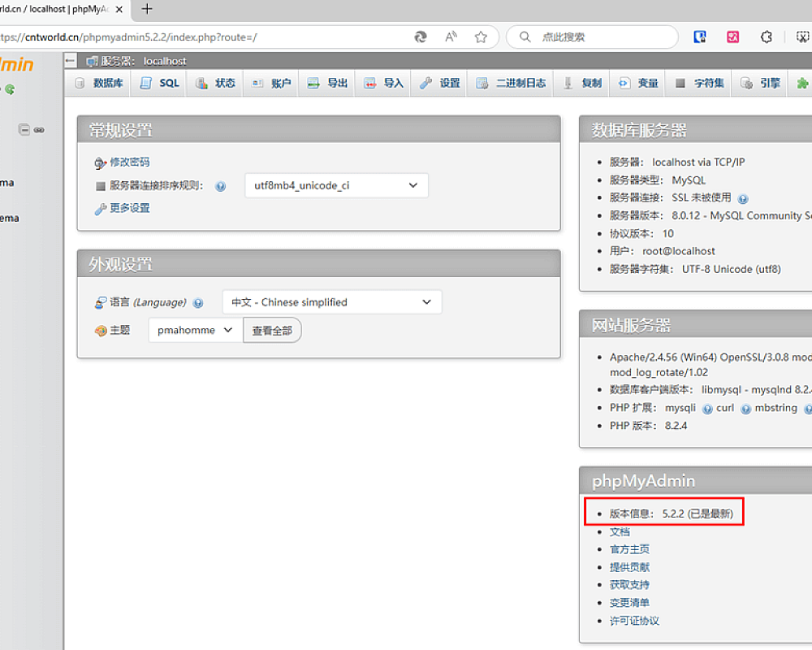Viewport: 812px width, 650px height.
Task: Click the read aloud icon in address bar
Action: pyautogui.click(x=451, y=37)
